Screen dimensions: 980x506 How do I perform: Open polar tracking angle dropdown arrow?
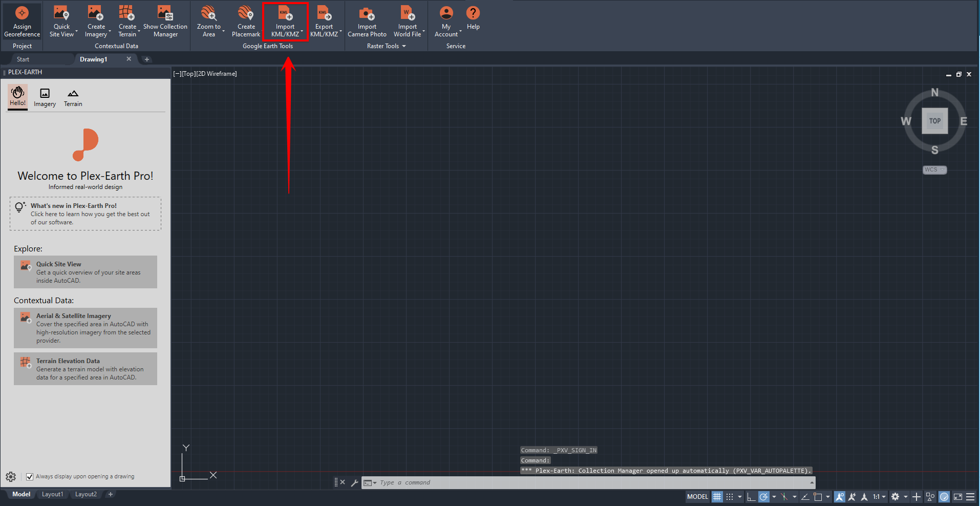[x=774, y=497]
